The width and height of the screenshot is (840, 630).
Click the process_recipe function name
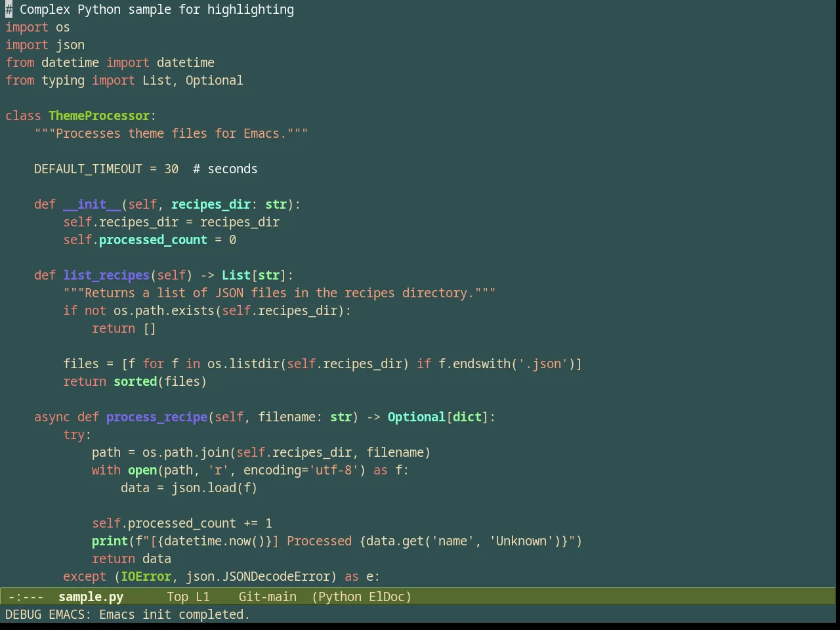pyautogui.click(x=157, y=417)
